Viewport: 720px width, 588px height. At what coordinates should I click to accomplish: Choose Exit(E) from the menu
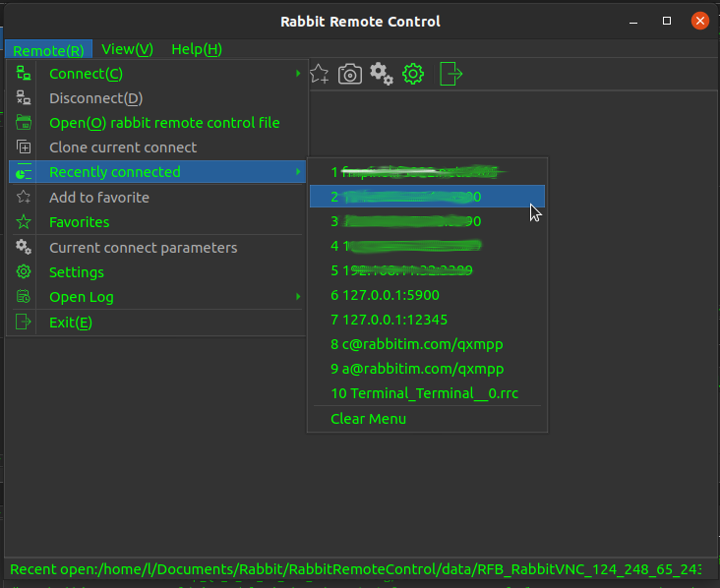(157, 323)
